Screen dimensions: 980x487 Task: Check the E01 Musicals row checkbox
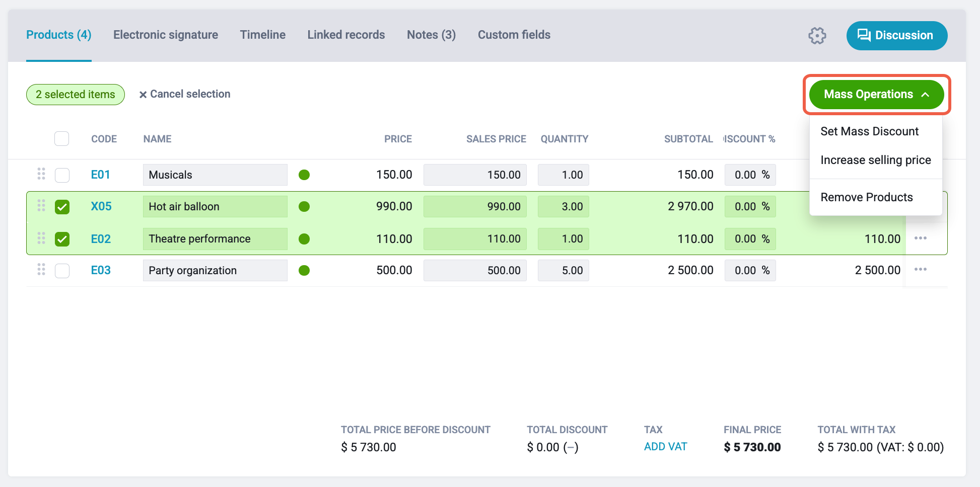point(62,175)
